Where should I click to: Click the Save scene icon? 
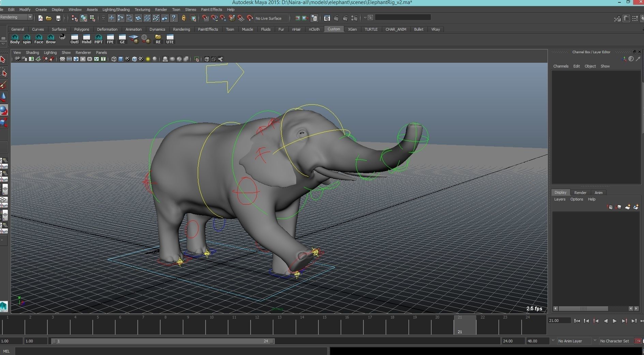[x=58, y=18]
